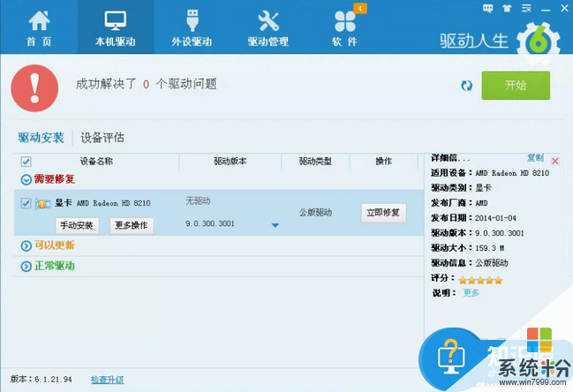Open the driver version dropdown arrow
The width and height of the screenshot is (573, 392).
[x=275, y=225]
